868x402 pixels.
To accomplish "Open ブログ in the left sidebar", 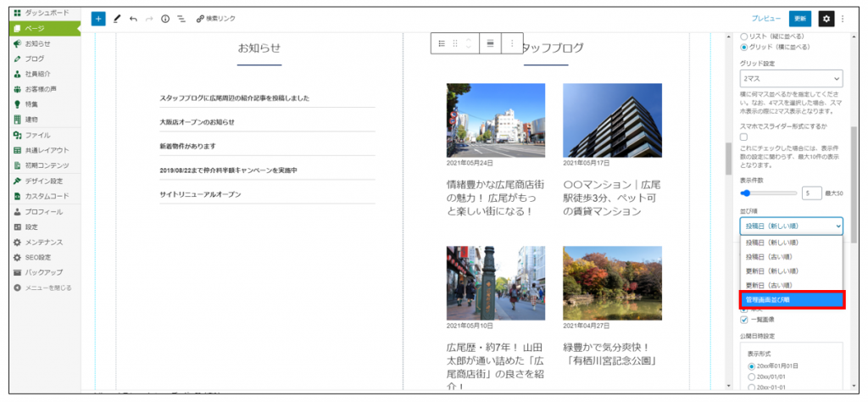I will pyautogui.click(x=35, y=59).
